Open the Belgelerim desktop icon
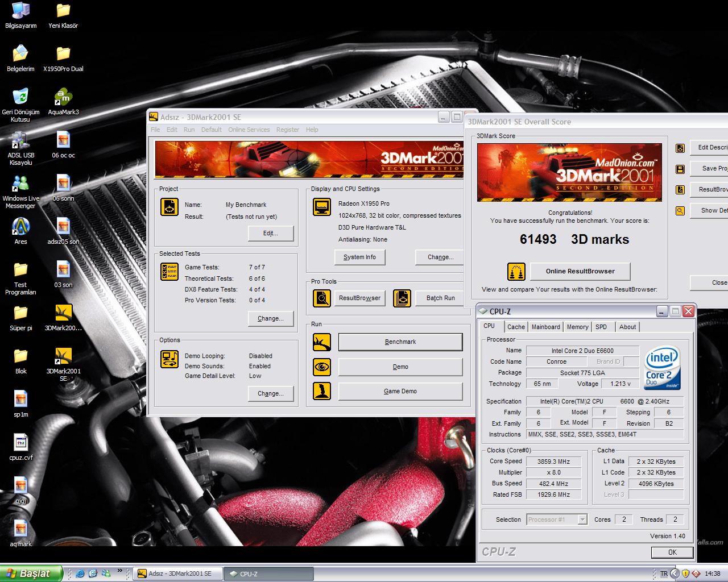 (x=20, y=59)
